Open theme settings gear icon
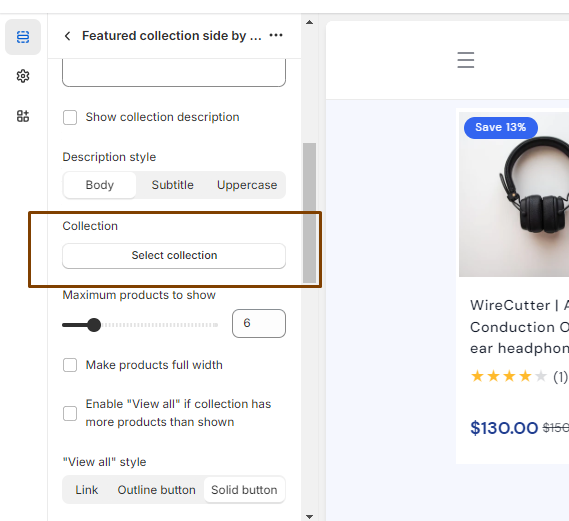 click(x=23, y=76)
